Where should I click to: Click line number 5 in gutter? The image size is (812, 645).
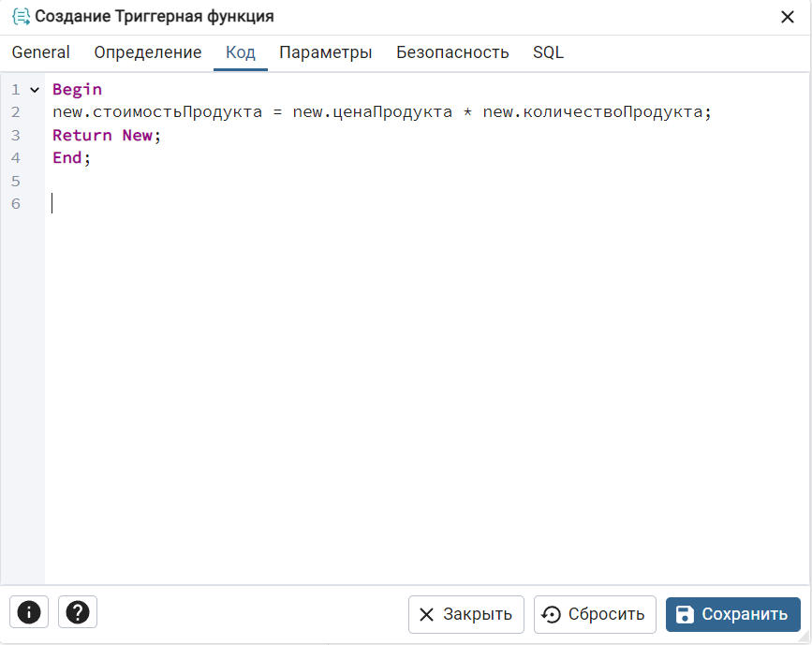tap(16, 182)
